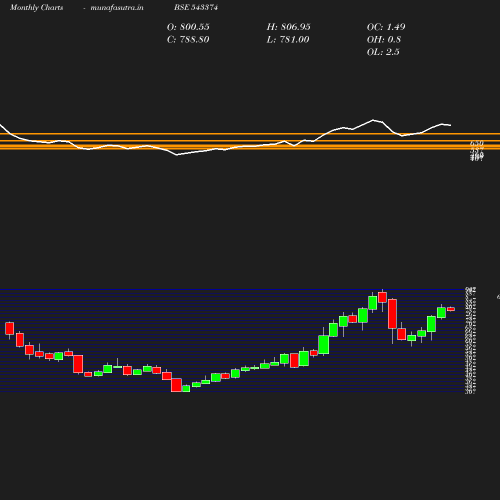The width and height of the screenshot is (500, 500).
Task: Click the last small red candlestick
Action: [451, 309]
